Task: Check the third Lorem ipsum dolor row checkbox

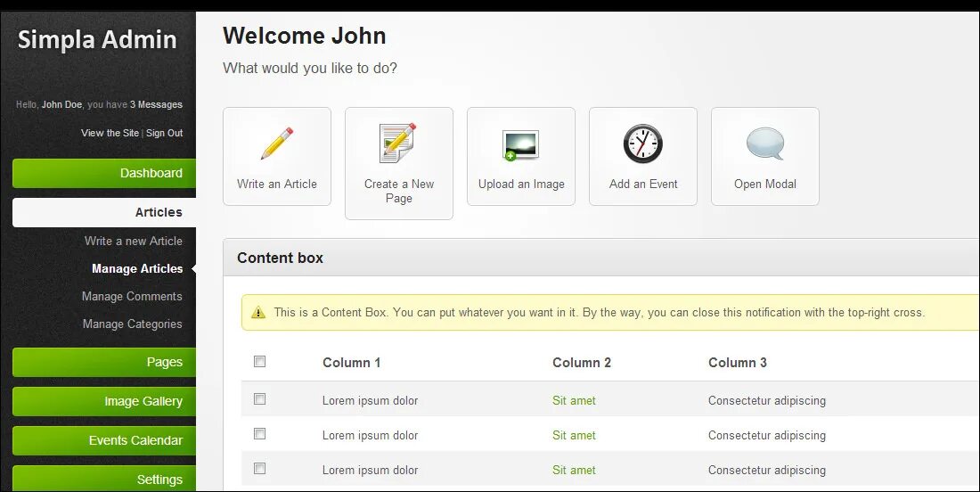Action: (x=259, y=469)
